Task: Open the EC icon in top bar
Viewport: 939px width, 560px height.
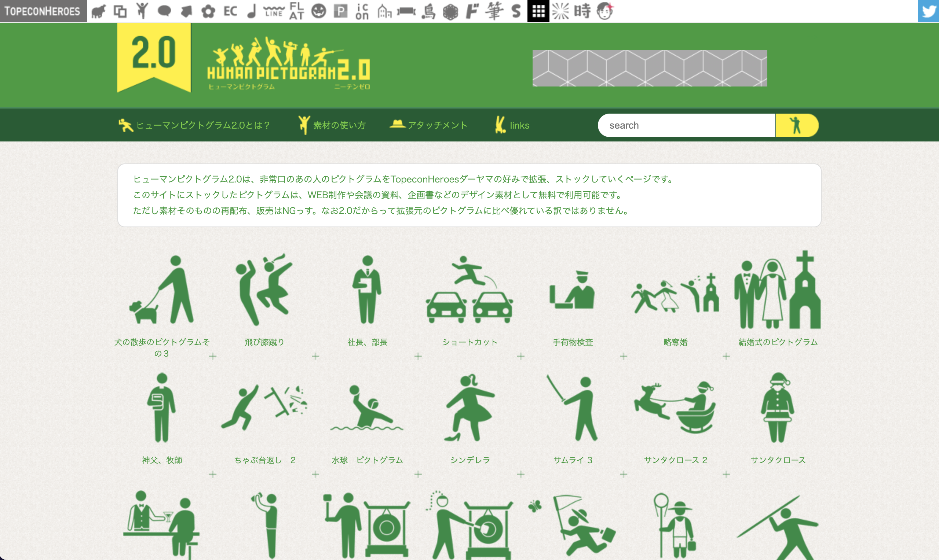Action: (x=230, y=11)
